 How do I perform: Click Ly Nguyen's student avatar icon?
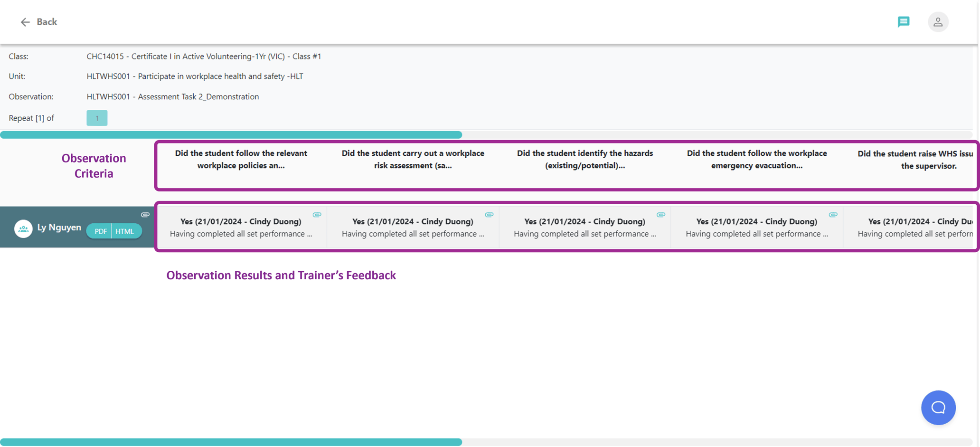(x=23, y=228)
